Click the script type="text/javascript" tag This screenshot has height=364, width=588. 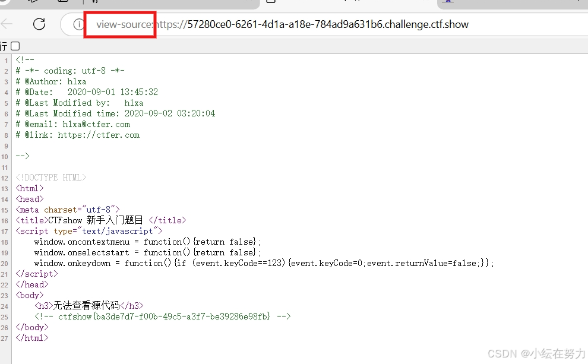[89, 231]
